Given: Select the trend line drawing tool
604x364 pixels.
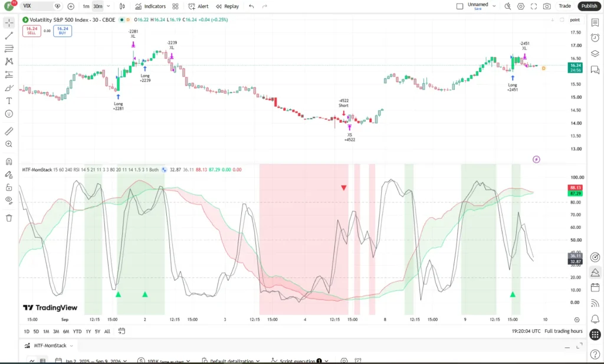Looking at the screenshot, I should [9, 36].
